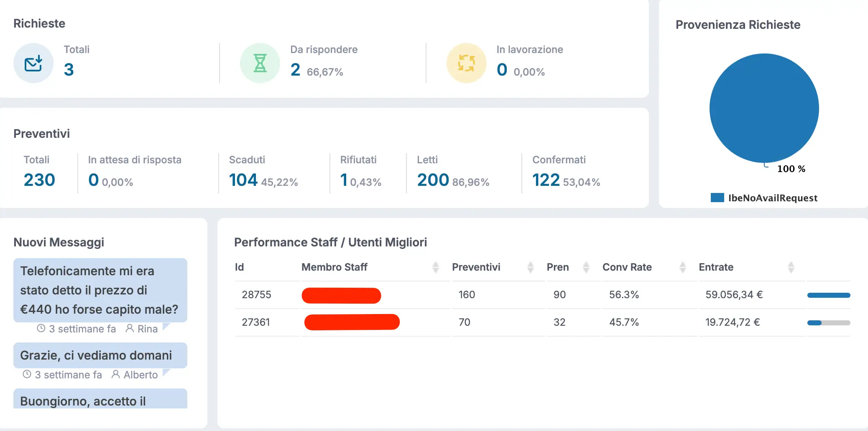Click the clock icon beside Rina's message

41,328
